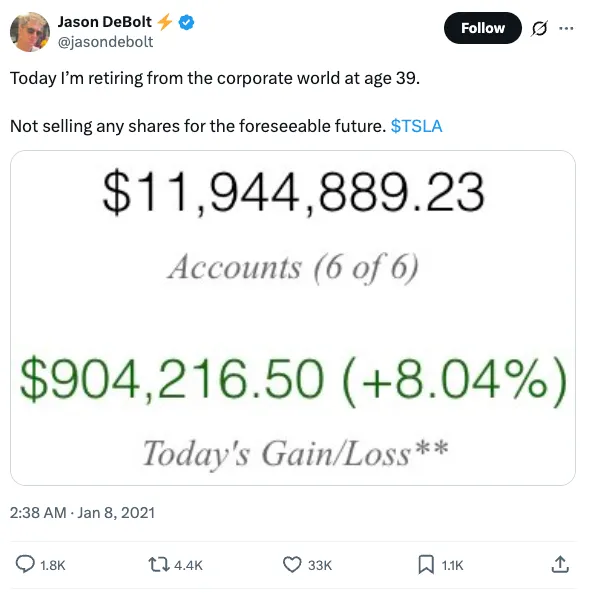
Task: Bookmark the tweet using bookmark icon
Action: pos(426,565)
